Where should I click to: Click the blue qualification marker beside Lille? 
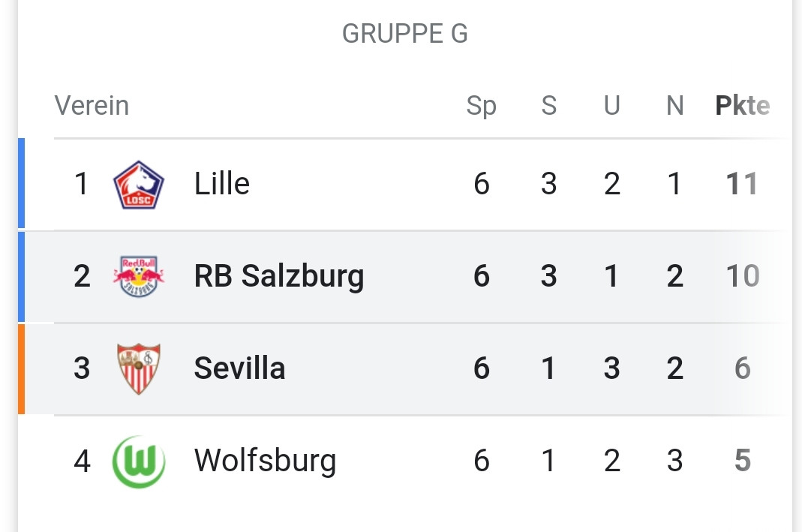point(22,184)
